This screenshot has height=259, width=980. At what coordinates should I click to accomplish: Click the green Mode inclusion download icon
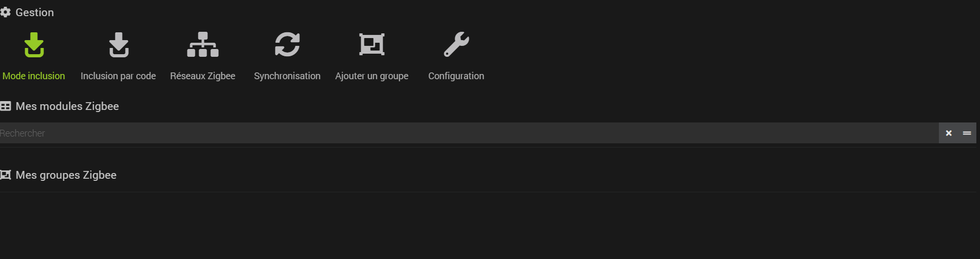pos(34,45)
